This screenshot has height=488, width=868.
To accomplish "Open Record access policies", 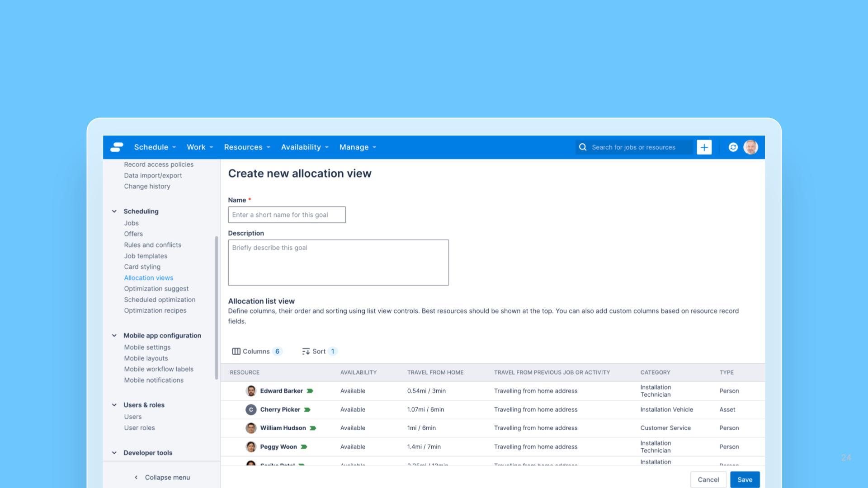I will pyautogui.click(x=159, y=164).
